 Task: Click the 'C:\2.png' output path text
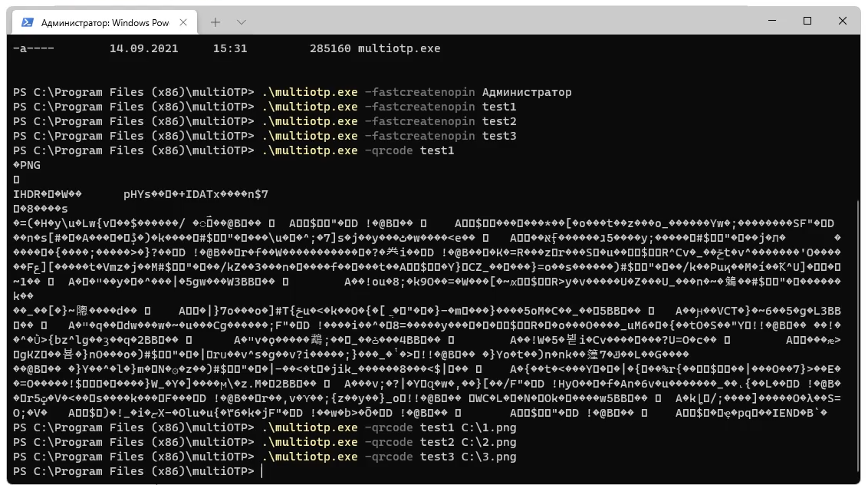click(x=489, y=441)
